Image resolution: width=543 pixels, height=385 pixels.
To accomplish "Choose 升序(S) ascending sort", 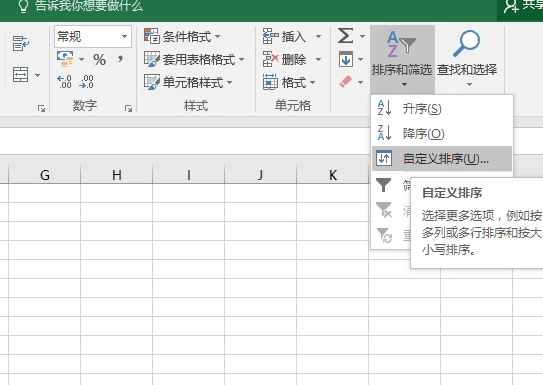I will (x=442, y=109).
